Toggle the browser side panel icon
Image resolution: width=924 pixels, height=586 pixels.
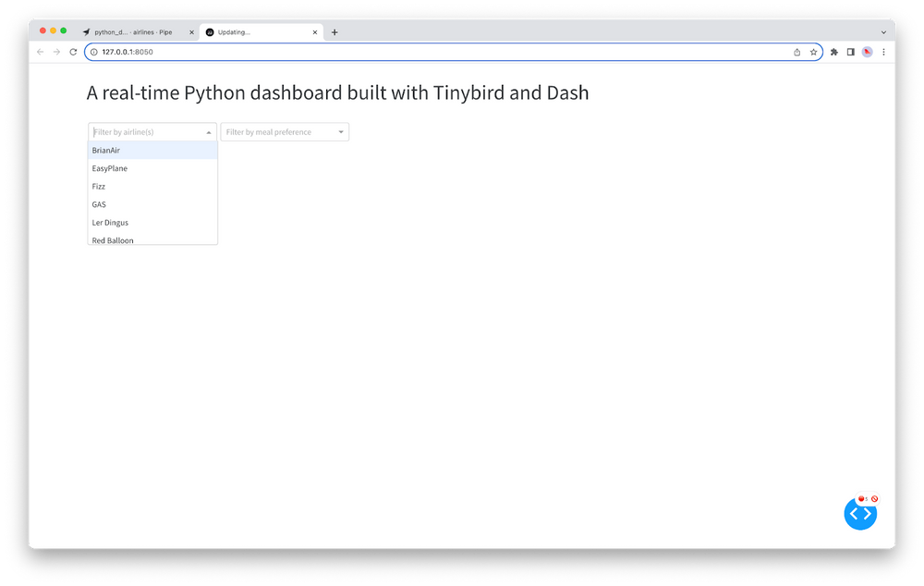tap(850, 53)
